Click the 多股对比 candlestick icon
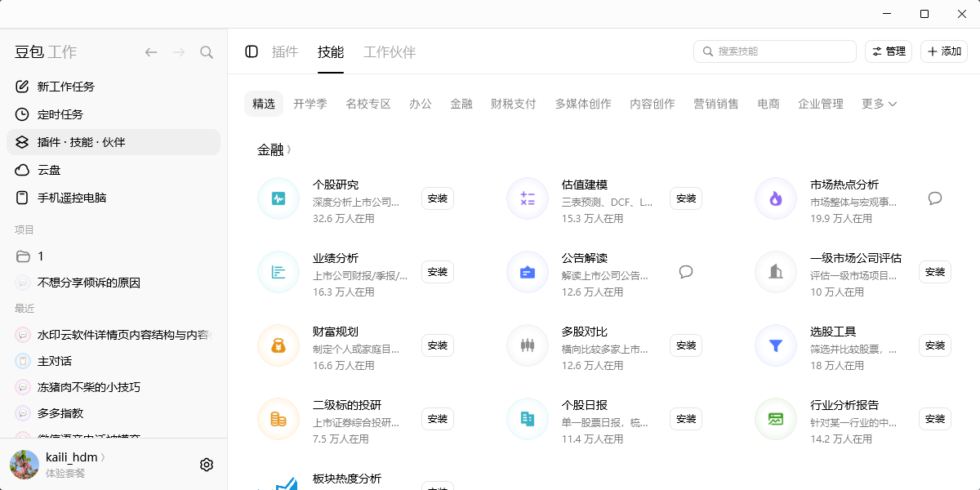Image resolution: width=980 pixels, height=490 pixels. coord(528,345)
